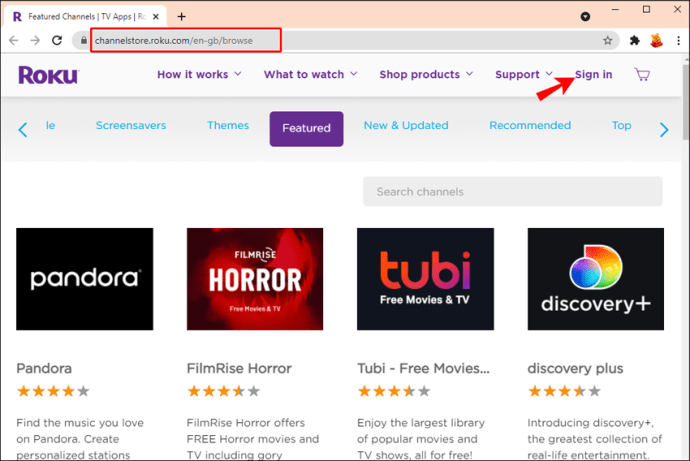
Task: Click the Sign in link
Action: 593,74
